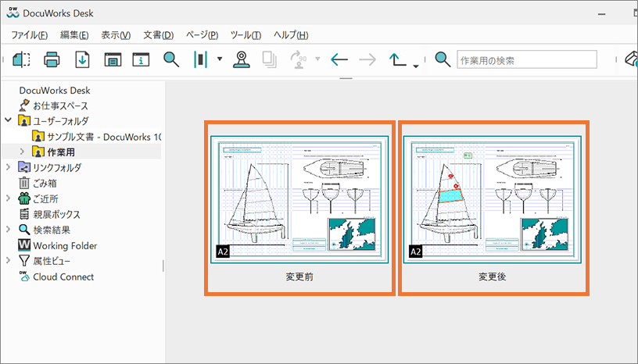The image size is (638, 364).
Task: Click the 変更後 file name label
Action: 493,277
